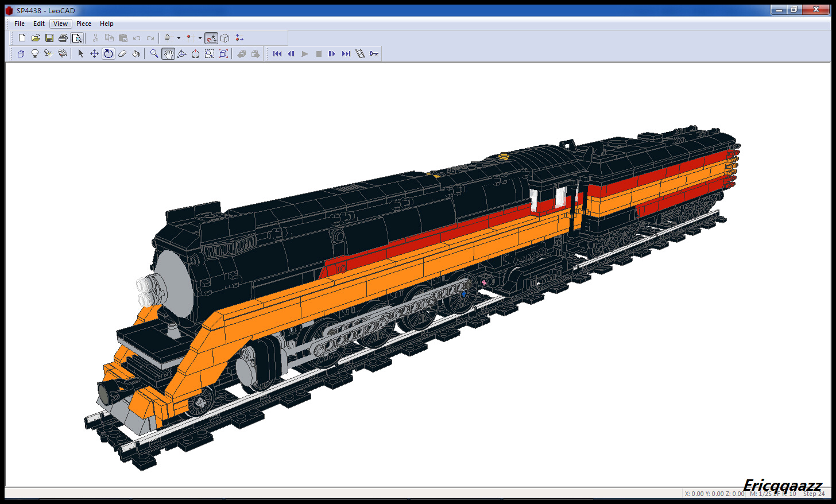
Task: Open the lock axis dropdown arrow
Action: (x=179, y=38)
